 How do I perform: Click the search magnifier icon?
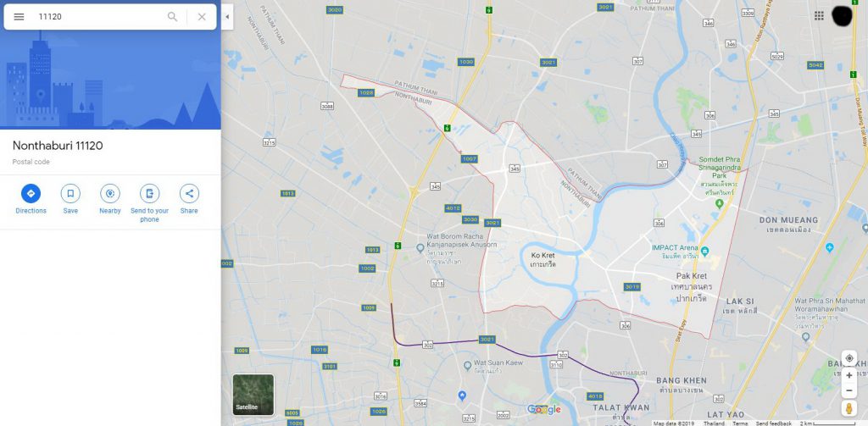click(173, 17)
